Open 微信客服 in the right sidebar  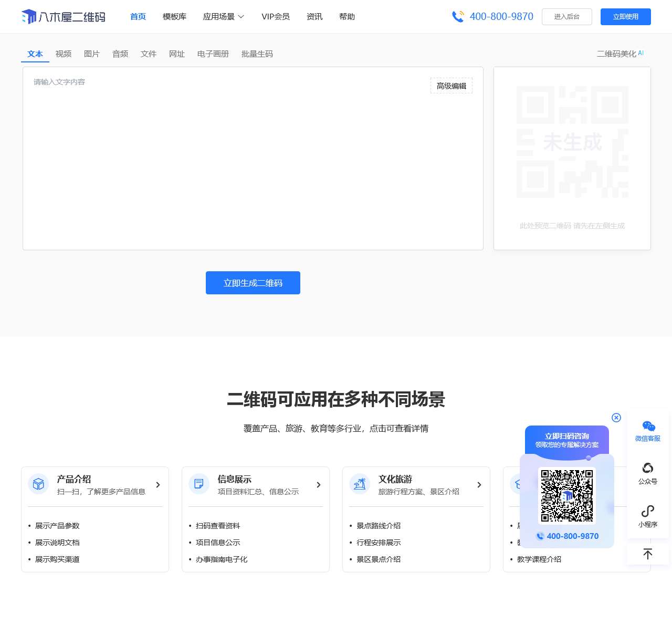[x=647, y=429]
